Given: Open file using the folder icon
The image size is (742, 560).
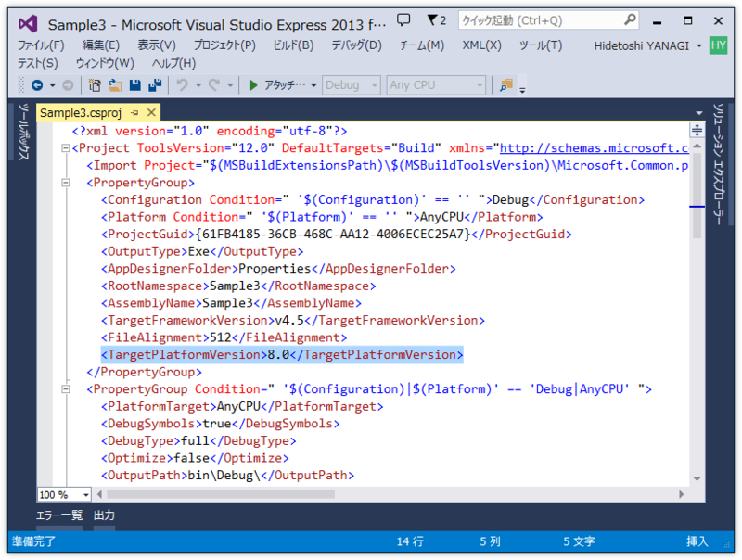Looking at the screenshot, I should pyautogui.click(x=115, y=85).
